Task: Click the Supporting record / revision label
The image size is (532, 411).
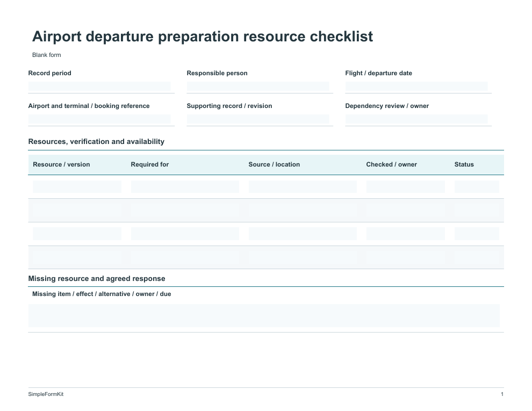Action: click(x=229, y=106)
